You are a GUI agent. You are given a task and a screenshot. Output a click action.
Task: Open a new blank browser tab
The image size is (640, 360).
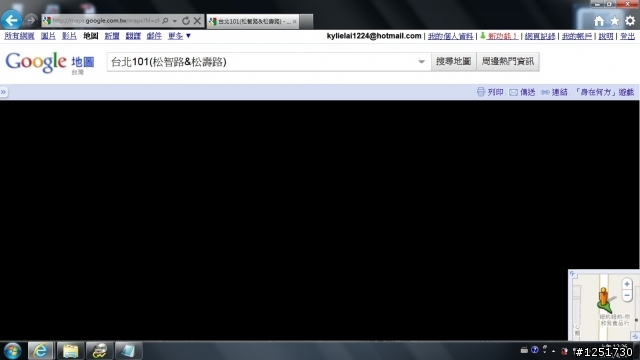click(307, 21)
